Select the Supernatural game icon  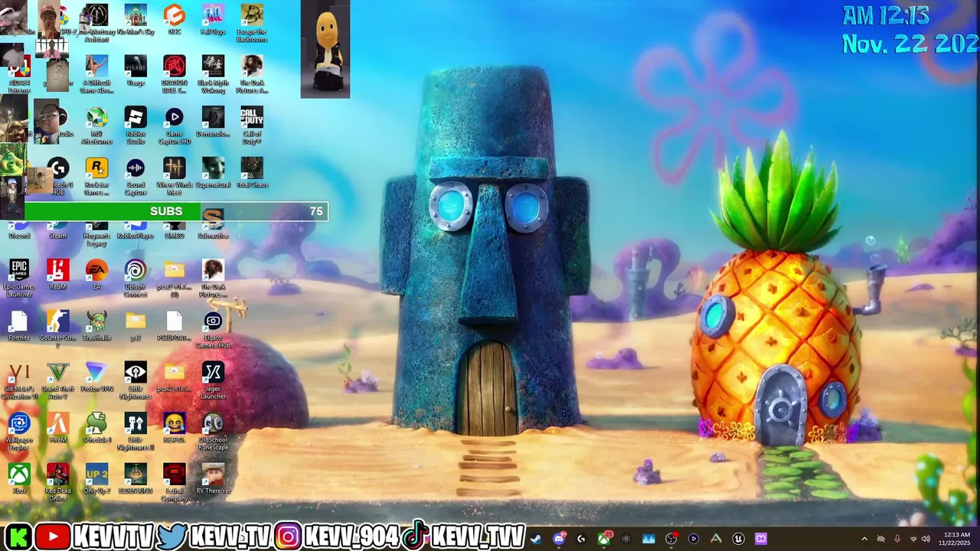pyautogui.click(x=213, y=174)
